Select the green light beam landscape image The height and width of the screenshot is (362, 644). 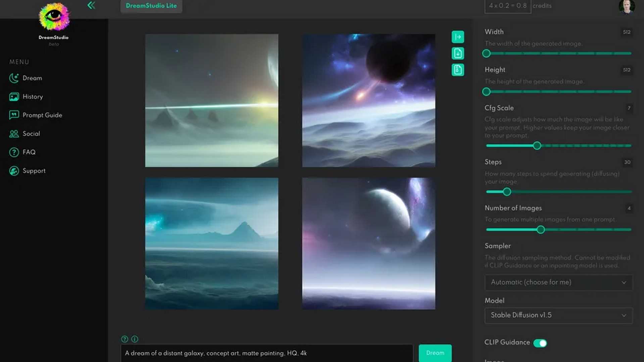coord(211,100)
